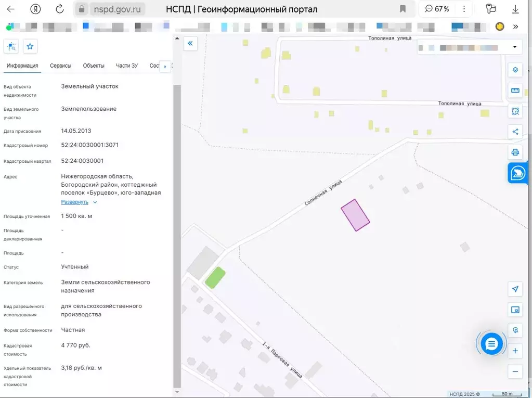The width and height of the screenshot is (532, 398).
Task: Share the map link
Action: click(x=515, y=132)
